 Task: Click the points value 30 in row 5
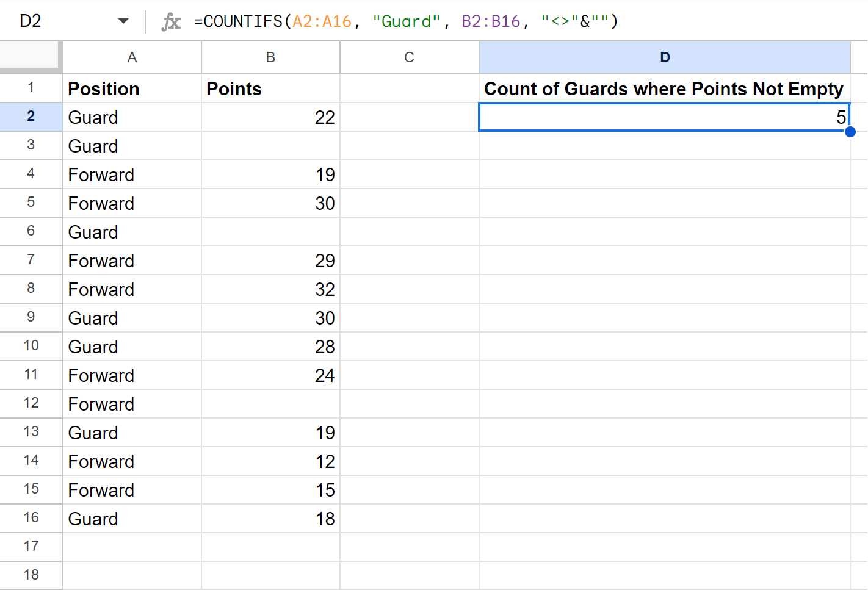point(270,203)
